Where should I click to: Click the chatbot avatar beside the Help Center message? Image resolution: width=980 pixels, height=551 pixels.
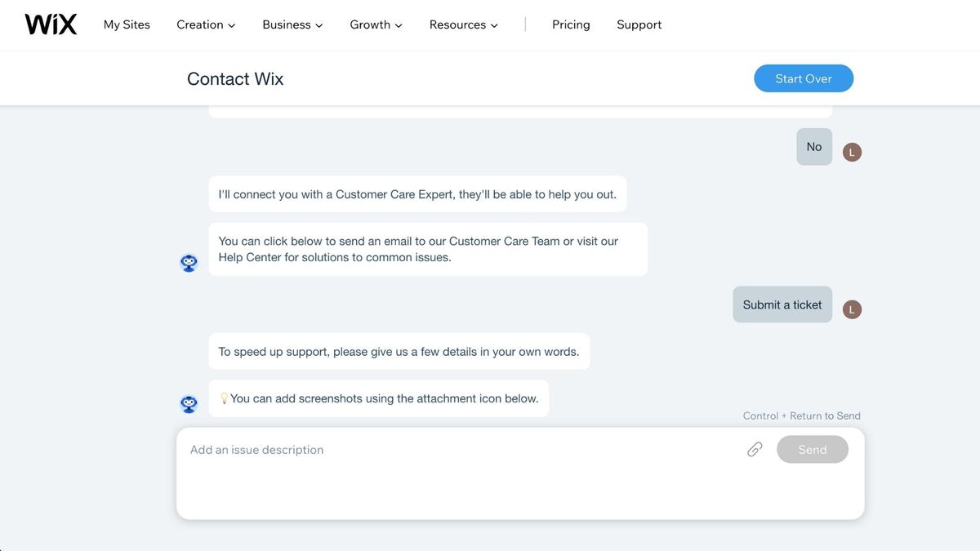(189, 263)
